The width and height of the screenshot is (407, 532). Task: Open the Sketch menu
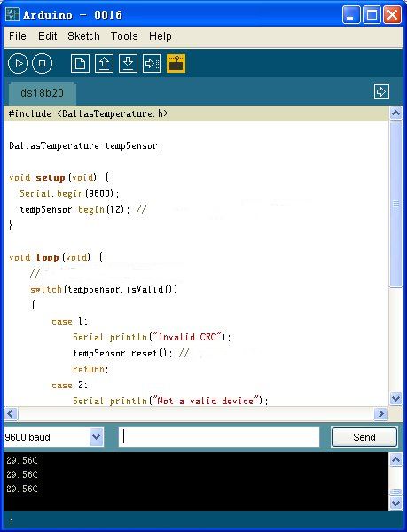point(83,36)
